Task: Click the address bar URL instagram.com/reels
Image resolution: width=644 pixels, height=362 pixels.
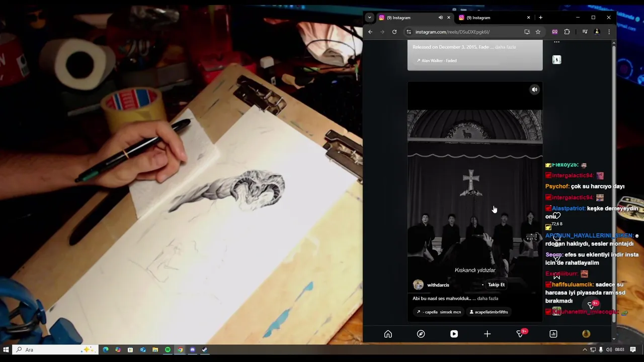Action: tap(452, 32)
